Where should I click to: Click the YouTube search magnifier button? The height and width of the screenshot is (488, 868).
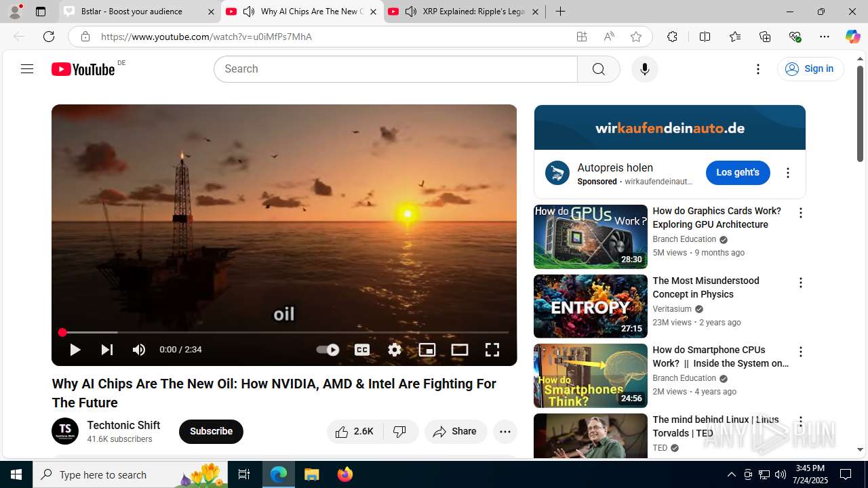point(599,69)
